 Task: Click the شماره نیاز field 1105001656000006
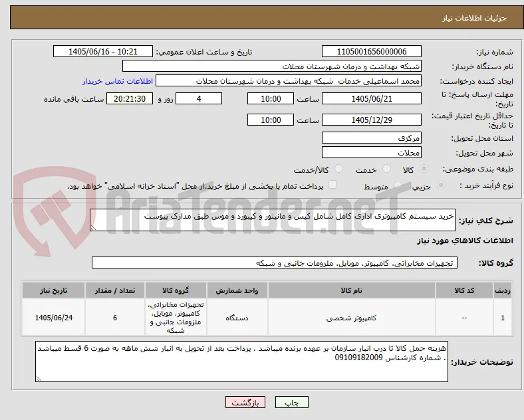click(372, 51)
